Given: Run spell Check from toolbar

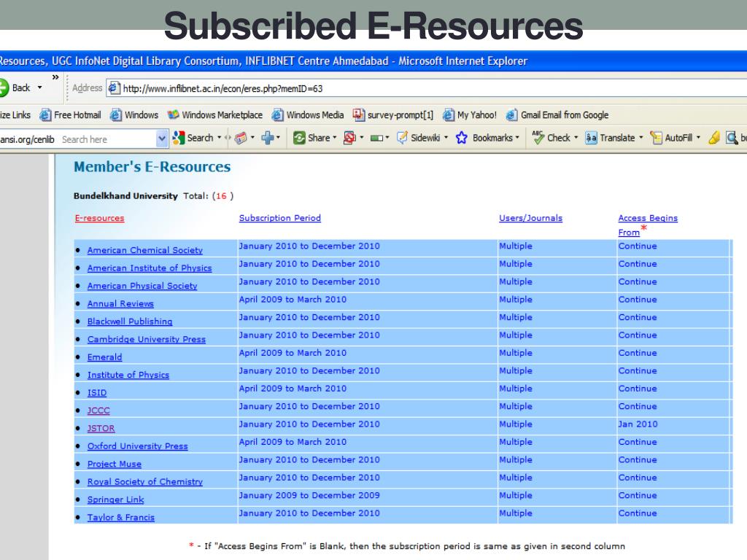Looking at the screenshot, I should (x=551, y=138).
